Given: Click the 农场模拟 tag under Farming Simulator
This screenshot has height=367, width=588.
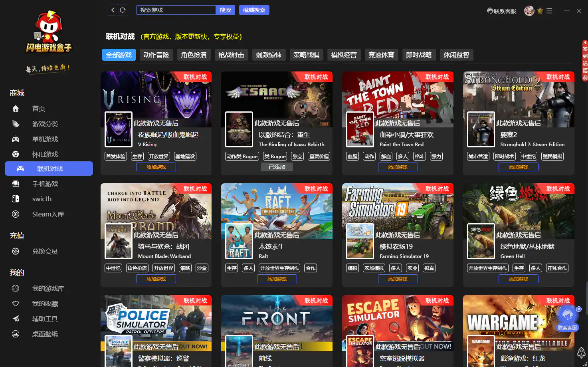Looking at the screenshot, I should (374, 268).
